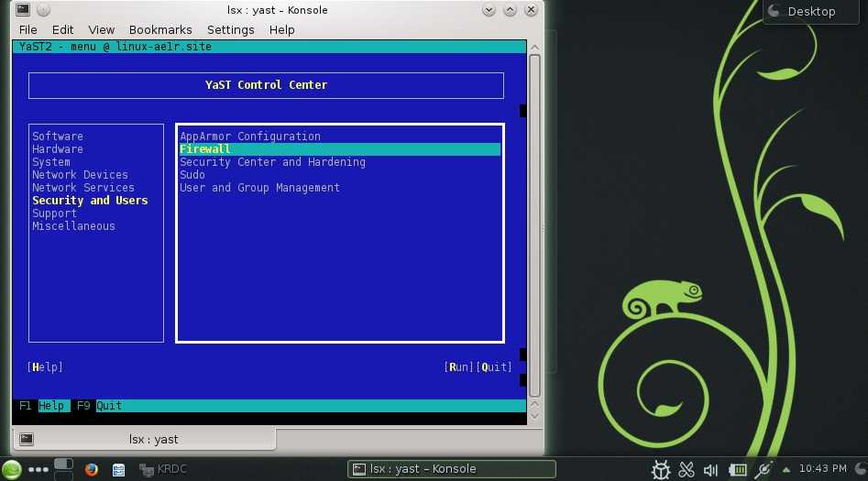Toggle the on-all-desktops pin button in Konsole titlebar
This screenshot has width=868, height=481.
pos(44,10)
